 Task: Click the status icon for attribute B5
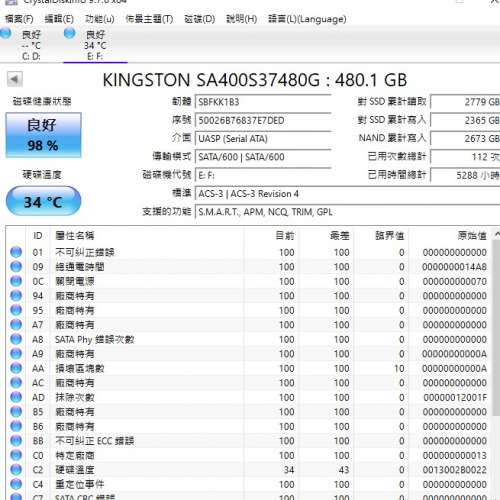click(16, 412)
